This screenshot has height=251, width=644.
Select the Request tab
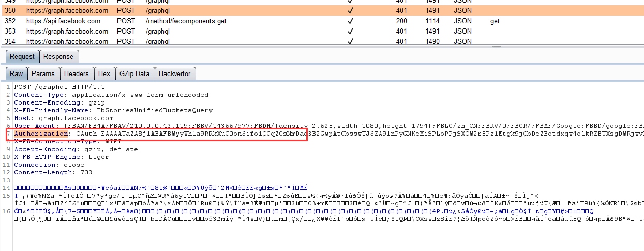pyautogui.click(x=22, y=57)
